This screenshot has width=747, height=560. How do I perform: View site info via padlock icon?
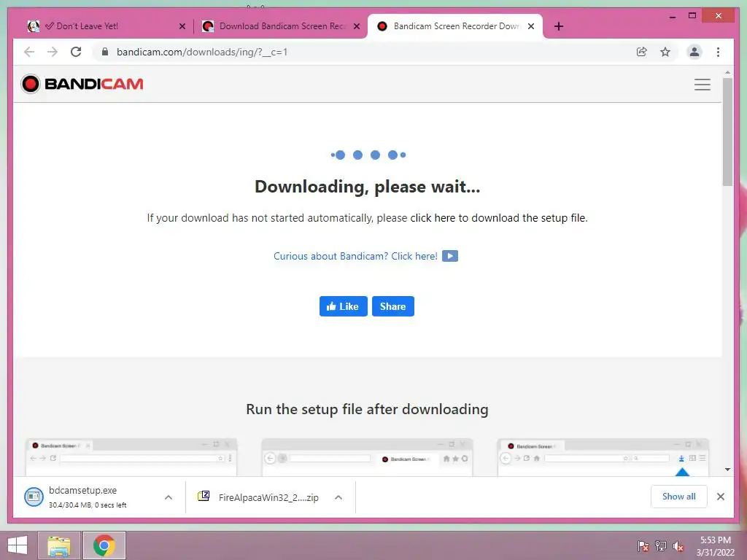105,52
